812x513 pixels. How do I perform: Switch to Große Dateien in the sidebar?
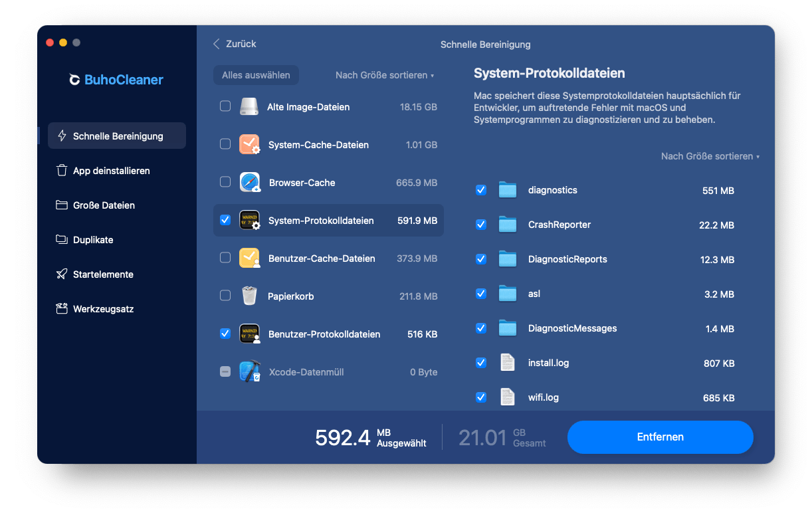pos(104,205)
